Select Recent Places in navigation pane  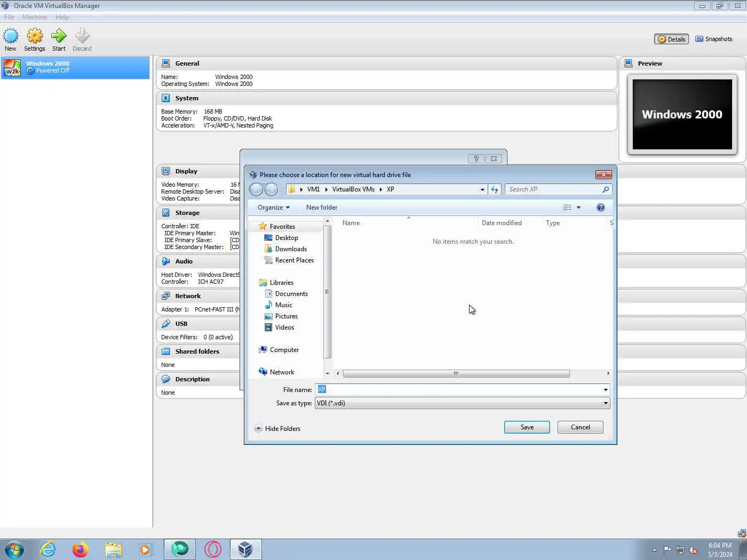pos(294,260)
